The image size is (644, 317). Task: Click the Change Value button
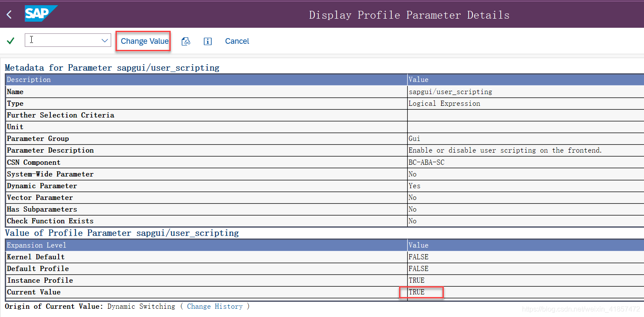[145, 41]
